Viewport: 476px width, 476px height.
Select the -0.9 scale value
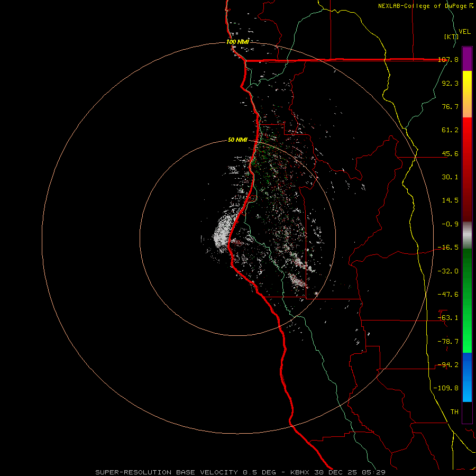coord(450,224)
